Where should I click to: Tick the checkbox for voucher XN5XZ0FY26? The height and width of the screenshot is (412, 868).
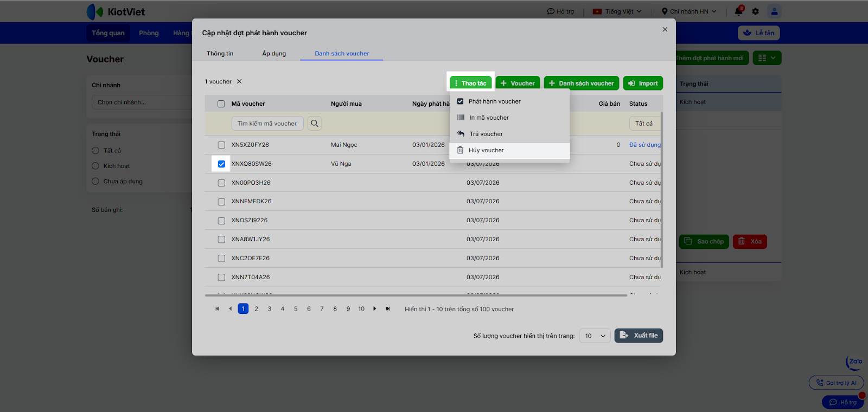point(221,145)
